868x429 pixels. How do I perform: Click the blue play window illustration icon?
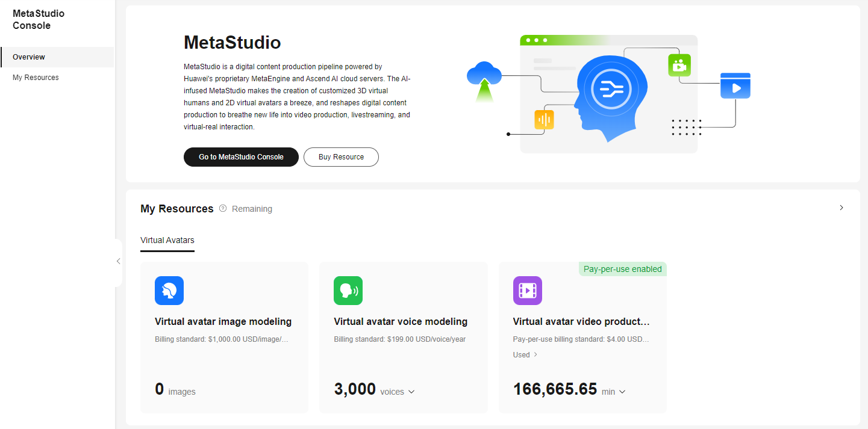pos(735,85)
